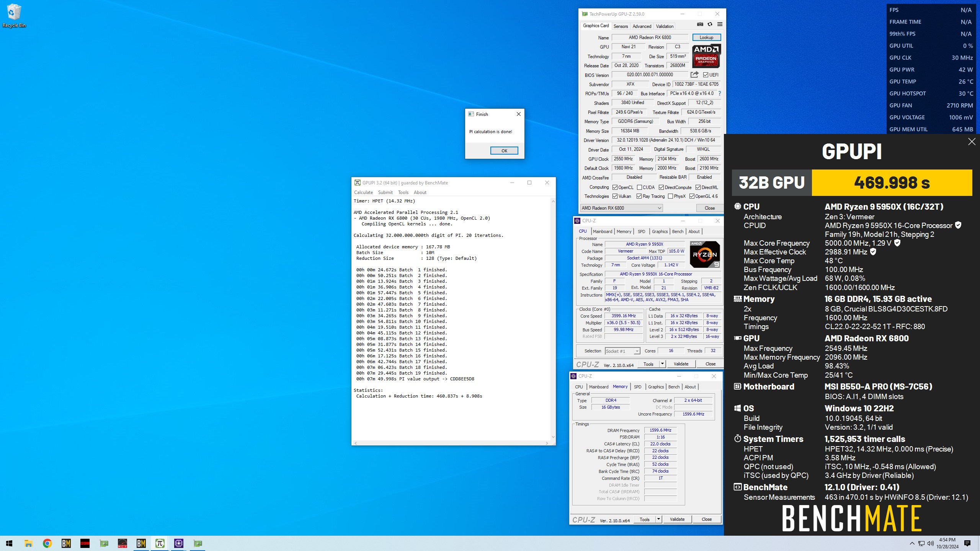
Task: Switch to GPU-Z Validation tab
Action: [665, 26]
